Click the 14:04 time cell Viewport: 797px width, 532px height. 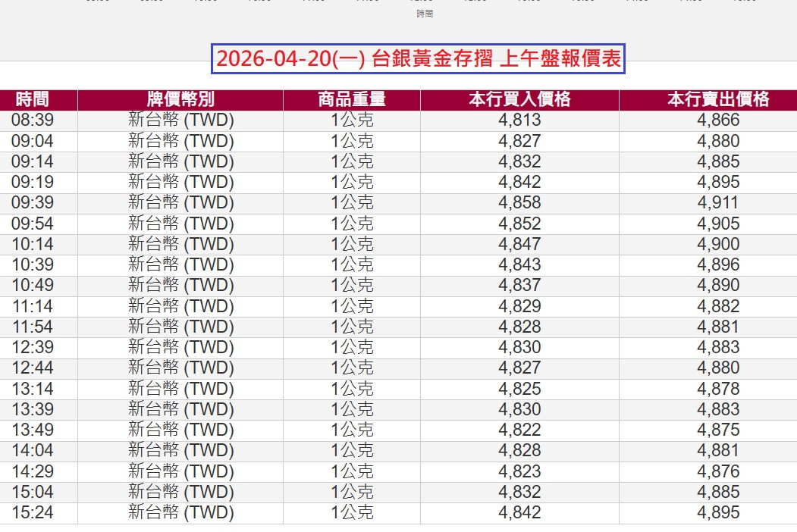tap(33, 450)
